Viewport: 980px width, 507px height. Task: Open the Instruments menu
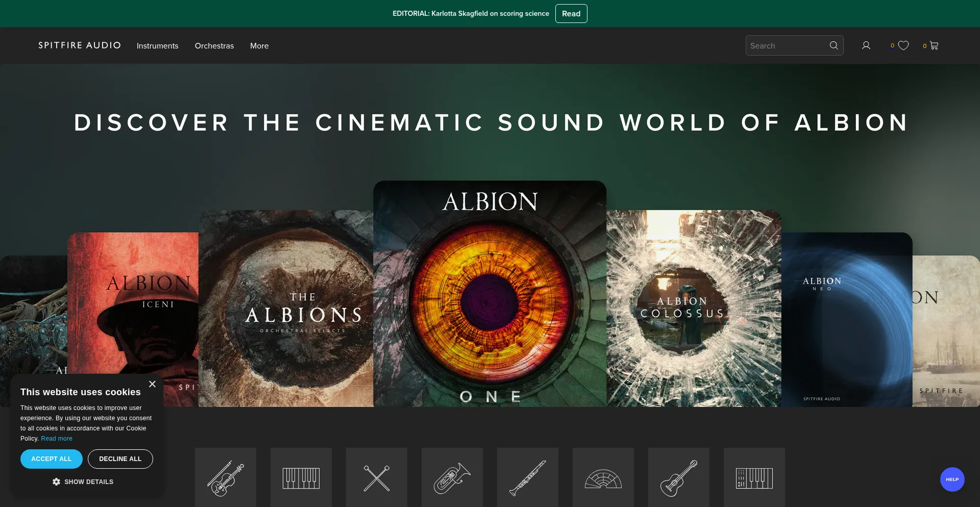coord(157,45)
